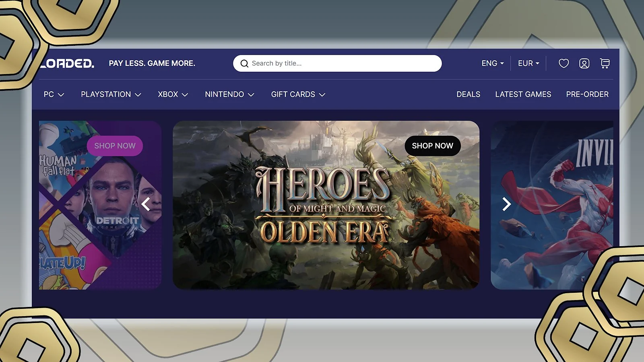Open the Invincible banner on the right
644x362 pixels.
click(x=552, y=205)
